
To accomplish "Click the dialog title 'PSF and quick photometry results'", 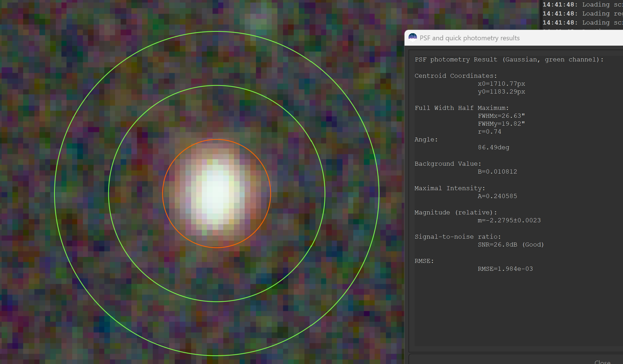I will pos(469,38).
